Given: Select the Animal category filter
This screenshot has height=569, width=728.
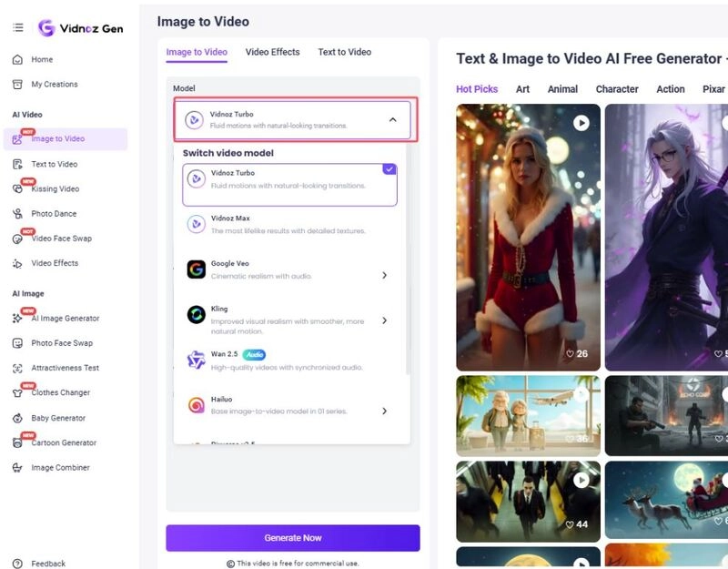Looking at the screenshot, I should tap(561, 89).
